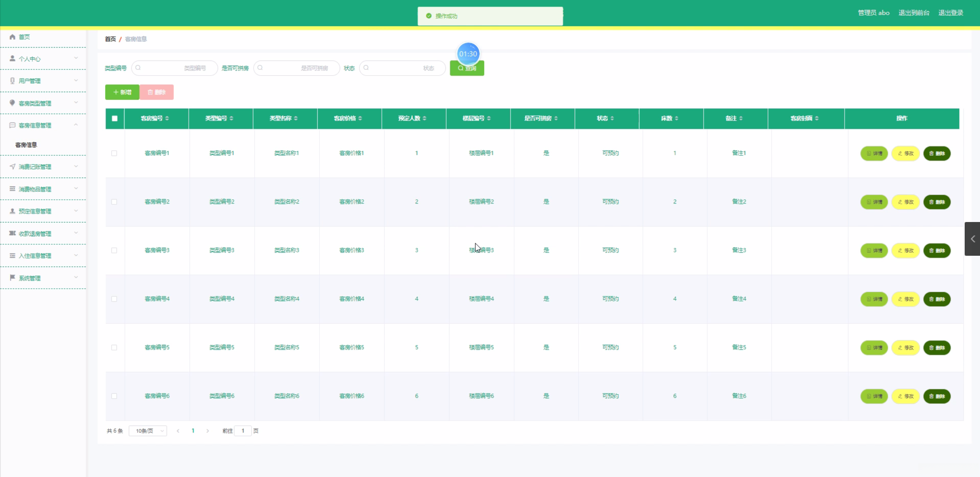980x477 pixels.
Task: Click the sort icon on 客房价格 column
Action: coord(360,118)
